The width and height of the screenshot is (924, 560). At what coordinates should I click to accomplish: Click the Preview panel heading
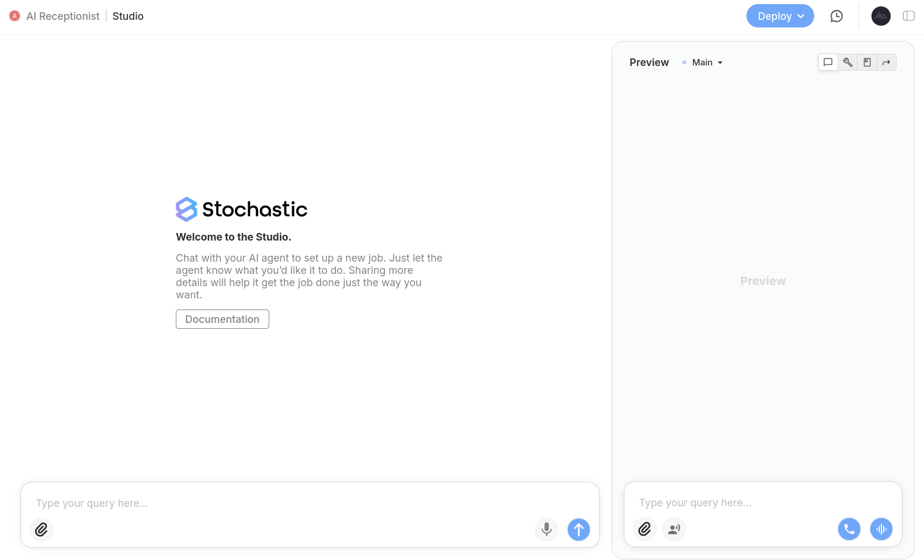point(649,62)
